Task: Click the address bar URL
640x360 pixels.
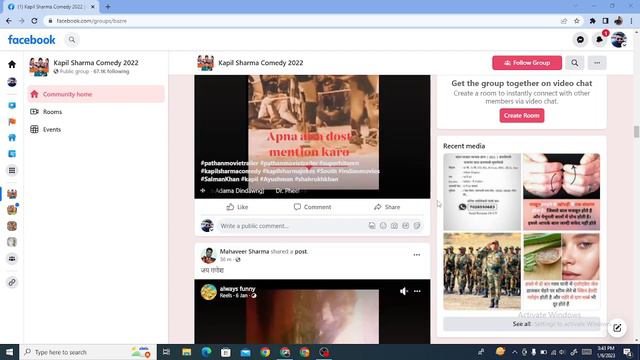Action: pos(91,21)
